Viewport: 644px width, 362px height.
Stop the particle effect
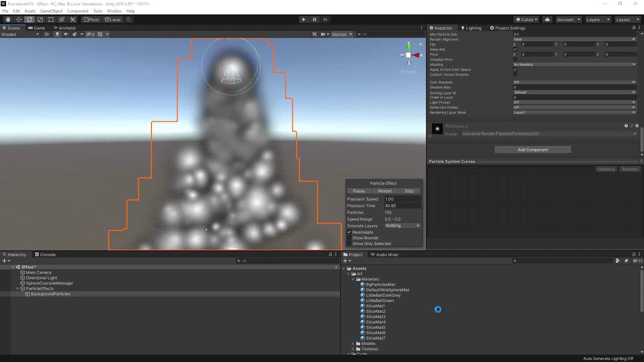pos(409,191)
